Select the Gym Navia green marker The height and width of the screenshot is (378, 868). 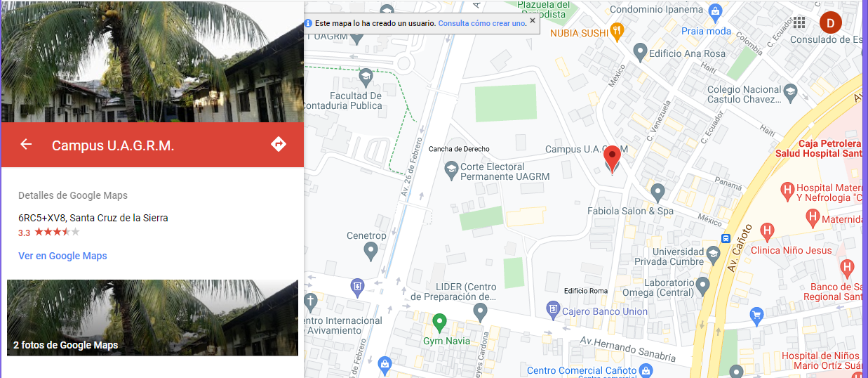(440, 323)
